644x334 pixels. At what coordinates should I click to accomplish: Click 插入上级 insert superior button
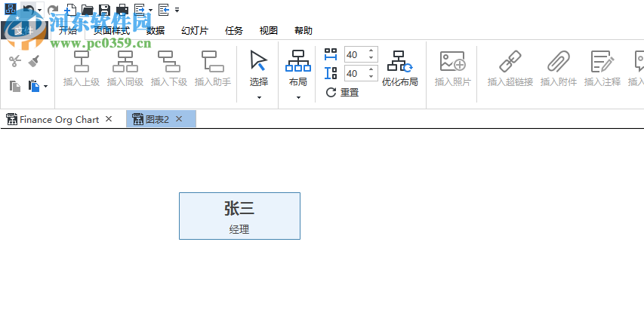click(x=82, y=68)
